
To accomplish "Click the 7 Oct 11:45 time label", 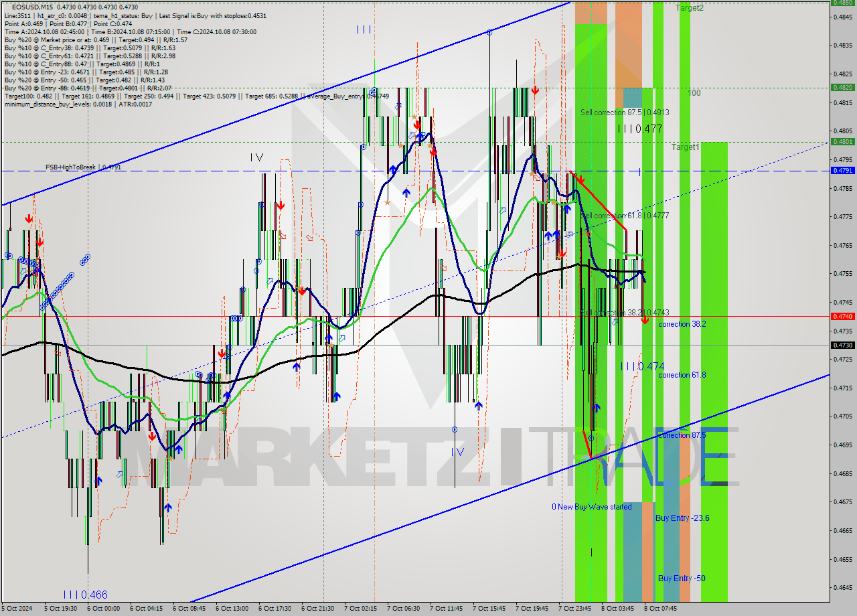I will tap(446, 609).
